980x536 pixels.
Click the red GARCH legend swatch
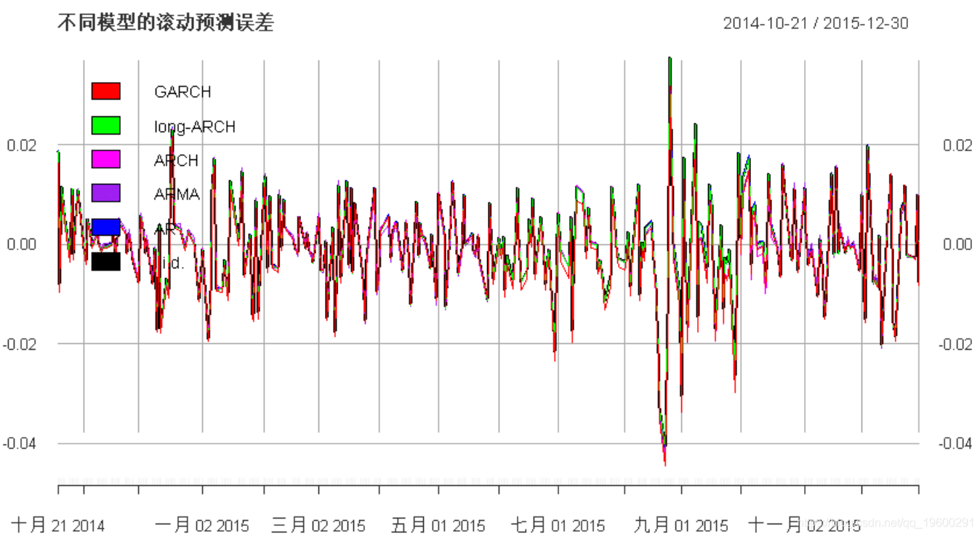(105, 92)
